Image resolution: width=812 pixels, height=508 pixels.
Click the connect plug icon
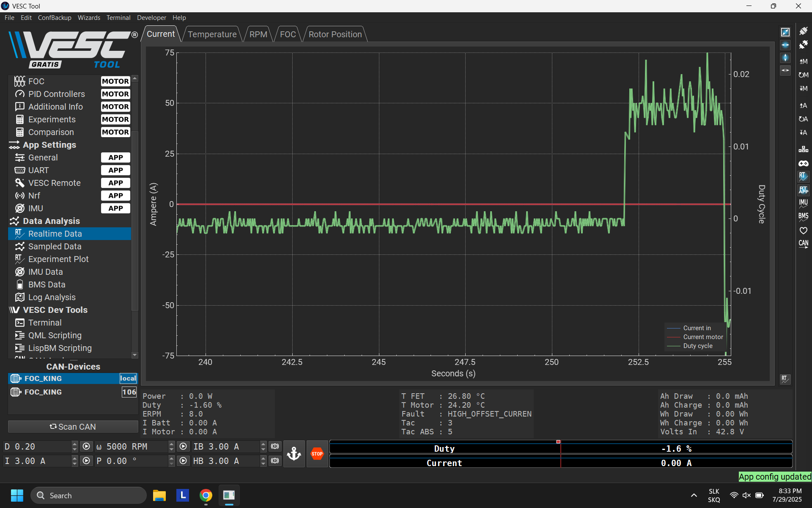(x=803, y=31)
